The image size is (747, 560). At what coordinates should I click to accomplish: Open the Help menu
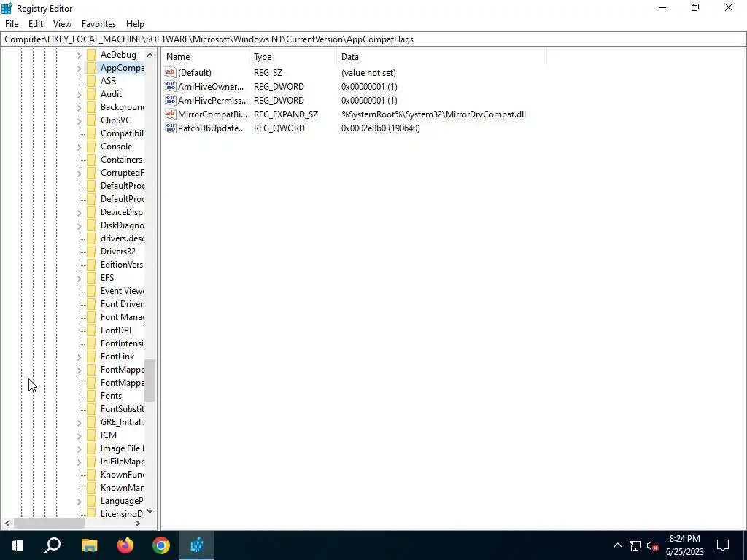(x=135, y=24)
